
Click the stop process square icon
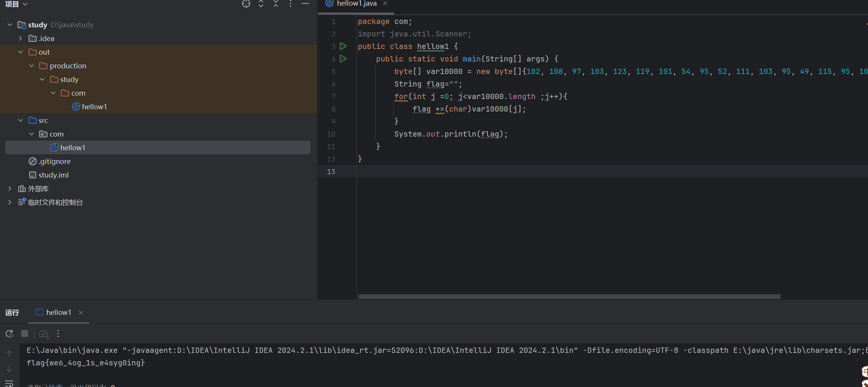25,334
